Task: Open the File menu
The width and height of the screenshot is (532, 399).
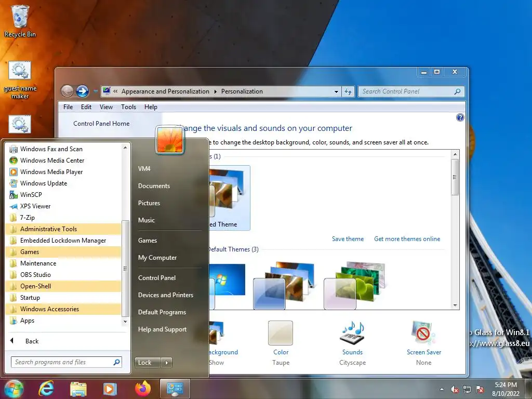Action: [x=68, y=107]
